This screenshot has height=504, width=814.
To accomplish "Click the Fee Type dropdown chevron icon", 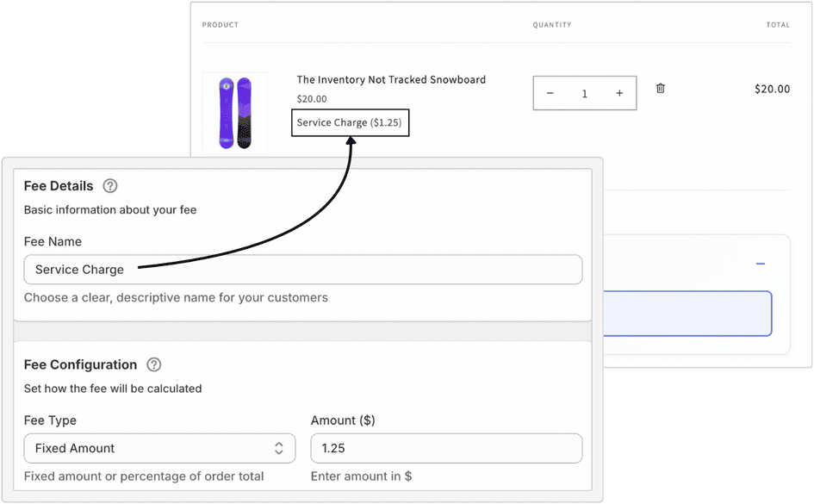I will click(279, 448).
